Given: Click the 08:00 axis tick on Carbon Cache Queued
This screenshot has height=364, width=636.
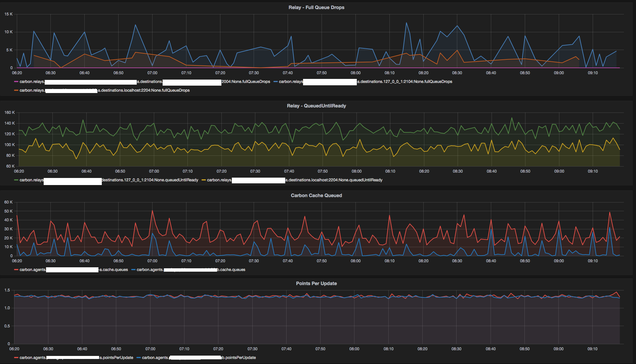Looking at the screenshot, I should [356, 261].
